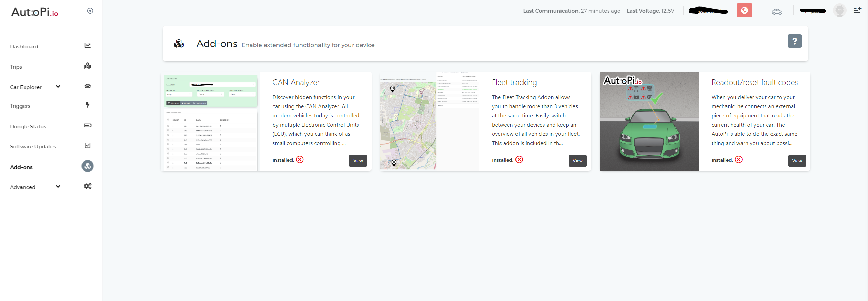Click the AutoPi.io logo
Image resolution: width=868 pixels, height=301 pixels.
click(35, 12)
